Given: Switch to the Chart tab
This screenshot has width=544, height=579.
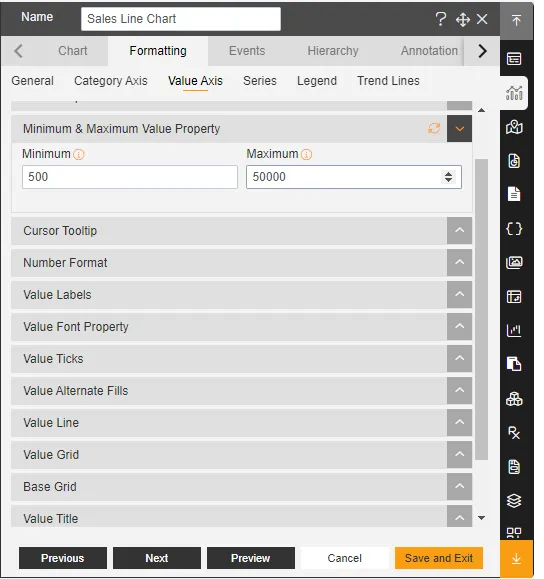Looking at the screenshot, I should pos(72,51).
